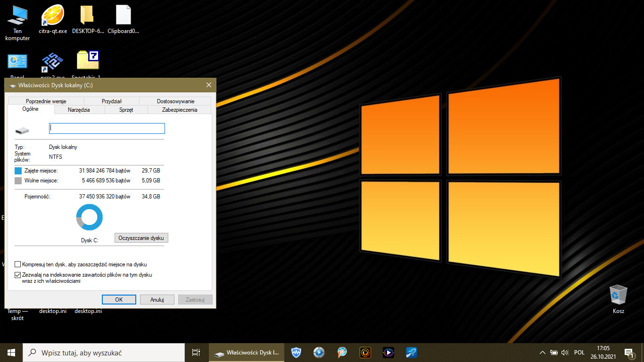Open the Windows Start menu

click(x=11, y=353)
